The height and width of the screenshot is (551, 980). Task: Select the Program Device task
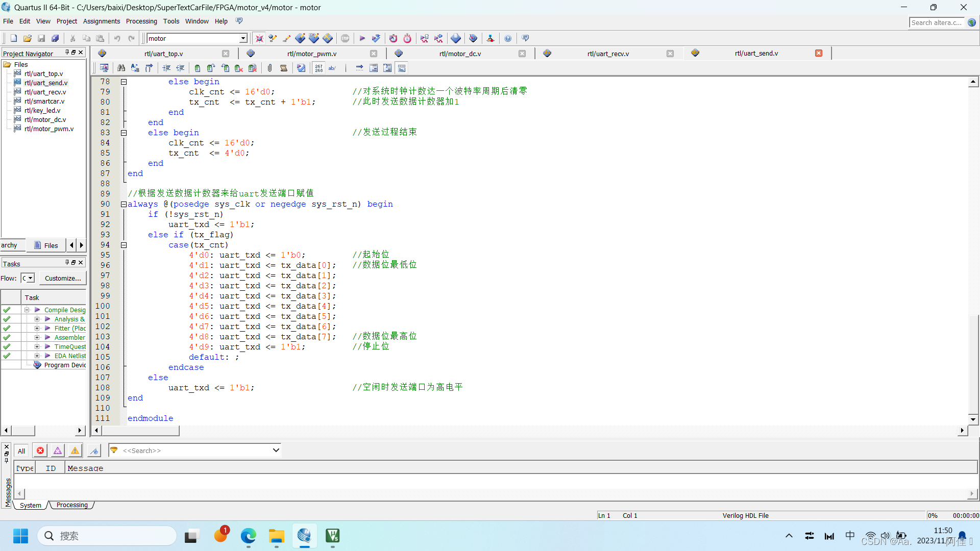click(x=65, y=365)
